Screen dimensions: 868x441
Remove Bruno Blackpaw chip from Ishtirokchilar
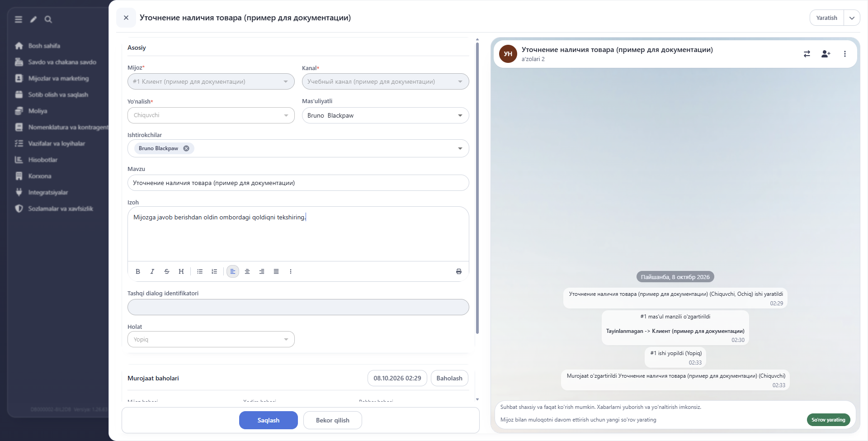click(186, 148)
